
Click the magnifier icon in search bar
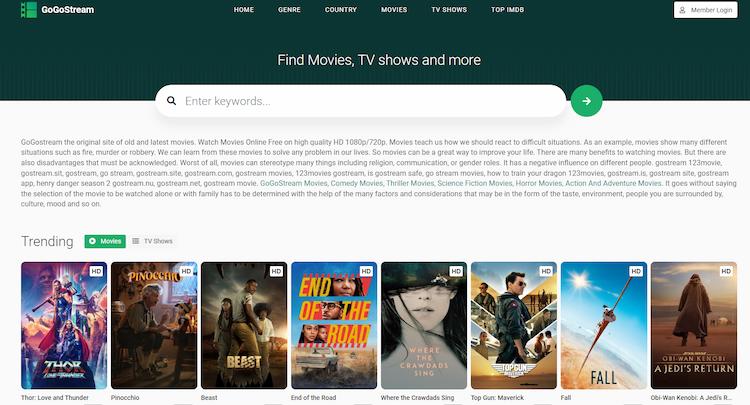click(171, 101)
